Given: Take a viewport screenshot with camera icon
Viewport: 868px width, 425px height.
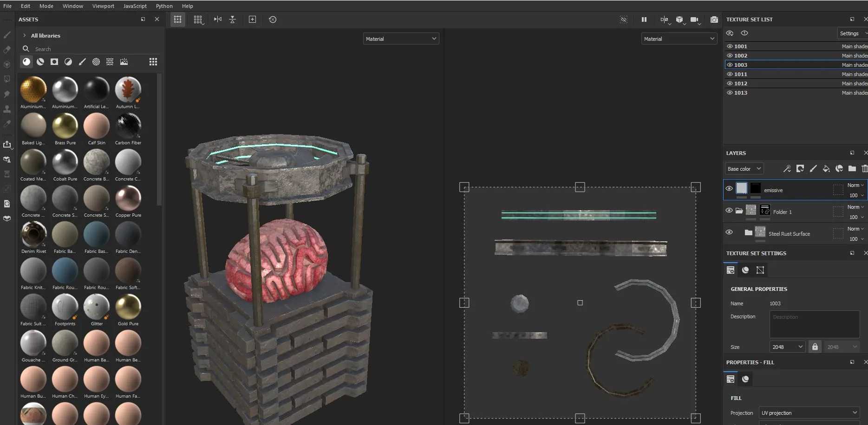Looking at the screenshot, I should (x=714, y=19).
